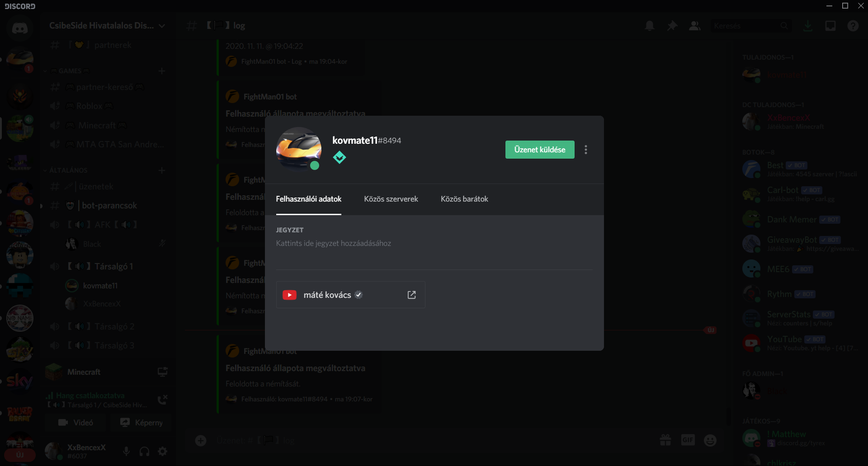Viewport: 868px width, 466px height.
Task: Expand the CsibeSide server name dropdown
Action: tap(162, 26)
